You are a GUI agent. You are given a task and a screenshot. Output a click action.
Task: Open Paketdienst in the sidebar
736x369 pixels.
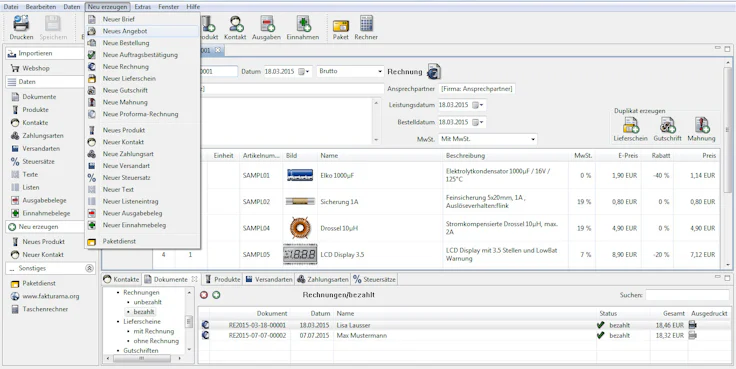pyautogui.click(x=39, y=284)
